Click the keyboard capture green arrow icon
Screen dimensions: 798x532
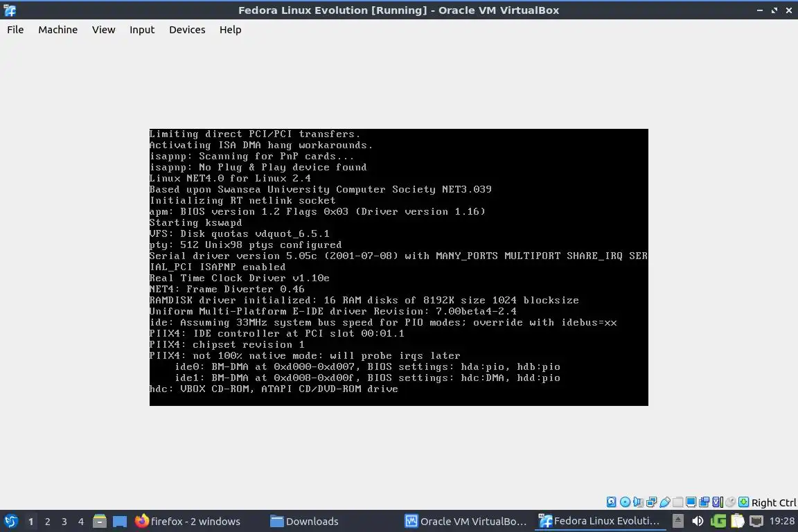pyautogui.click(x=743, y=502)
